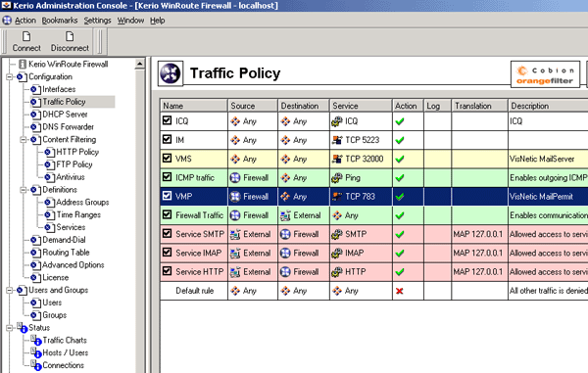Toggle the VMP rule checkbox
Viewport: 588px width, 373px height.
tap(168, 196)
